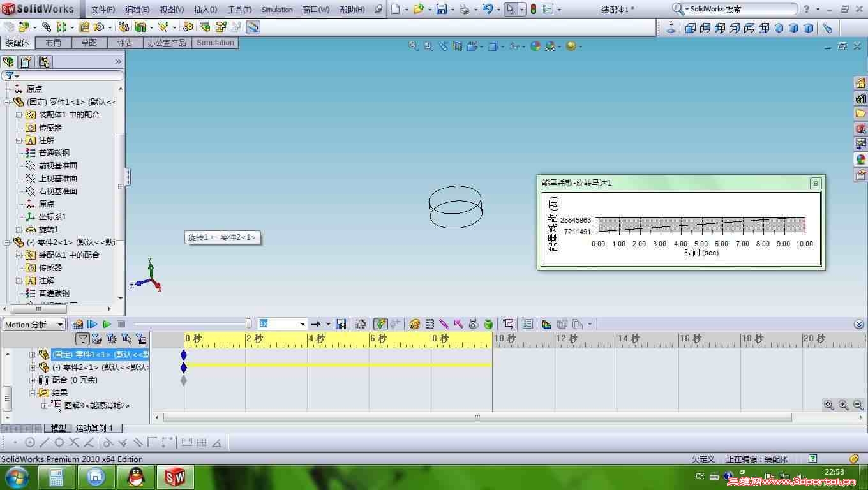
Task: Close the 能量耗散-旋转马达1 plot window
Action: tap(815, 183)
